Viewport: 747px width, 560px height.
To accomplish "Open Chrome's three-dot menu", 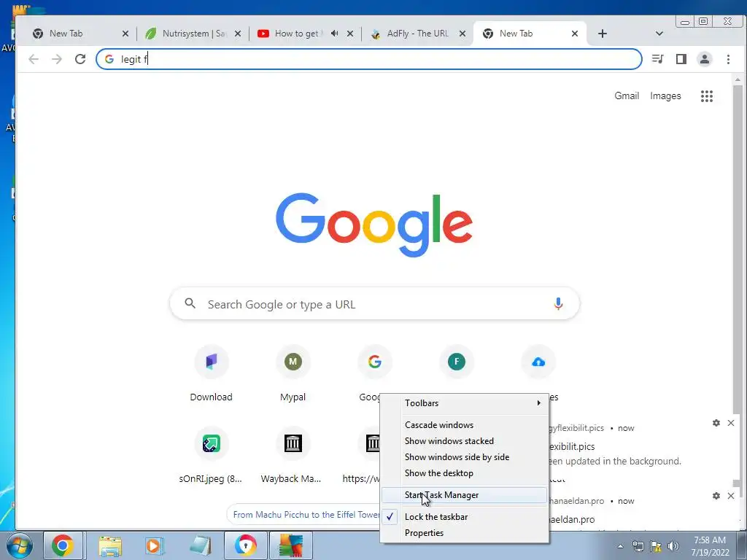I will pos(728,59).
